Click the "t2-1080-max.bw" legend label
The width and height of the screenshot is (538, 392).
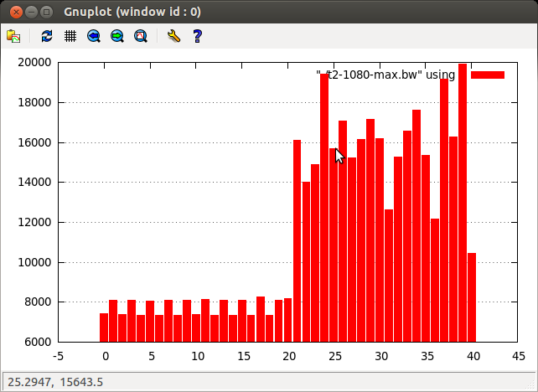(x=385, y=75)
